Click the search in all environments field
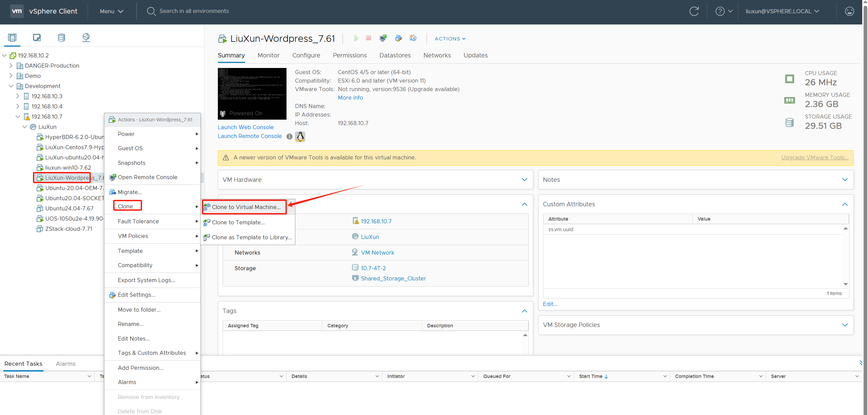868x415 pixels. (194, 11)
